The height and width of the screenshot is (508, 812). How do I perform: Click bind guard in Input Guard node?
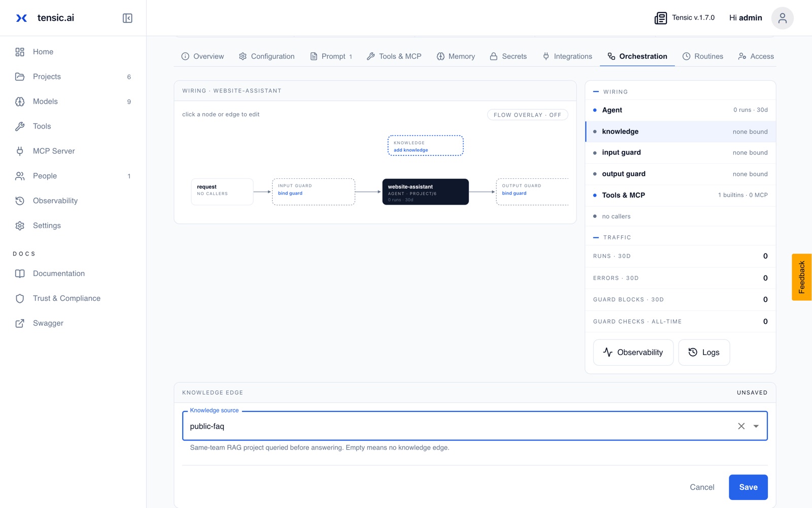point(290,193)
